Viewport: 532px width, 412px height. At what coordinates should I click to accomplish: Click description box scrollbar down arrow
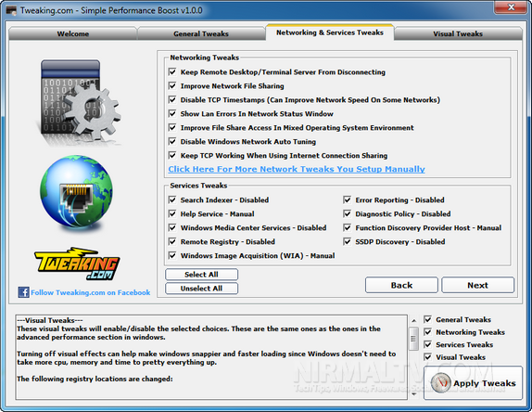click(414, 394)
